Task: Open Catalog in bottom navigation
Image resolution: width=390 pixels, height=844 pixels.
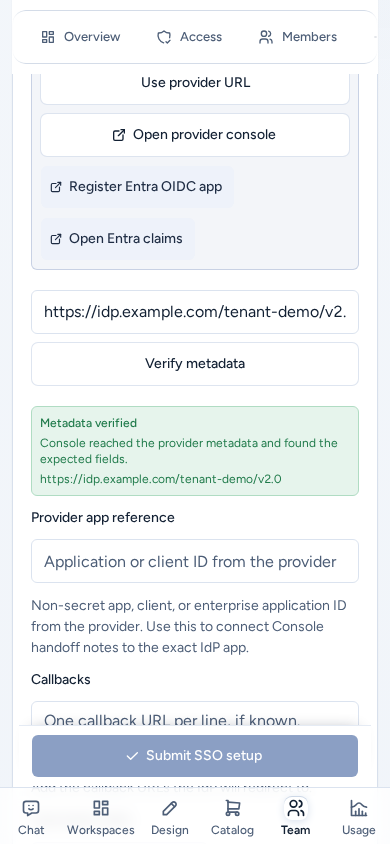Action: (232, 817)
